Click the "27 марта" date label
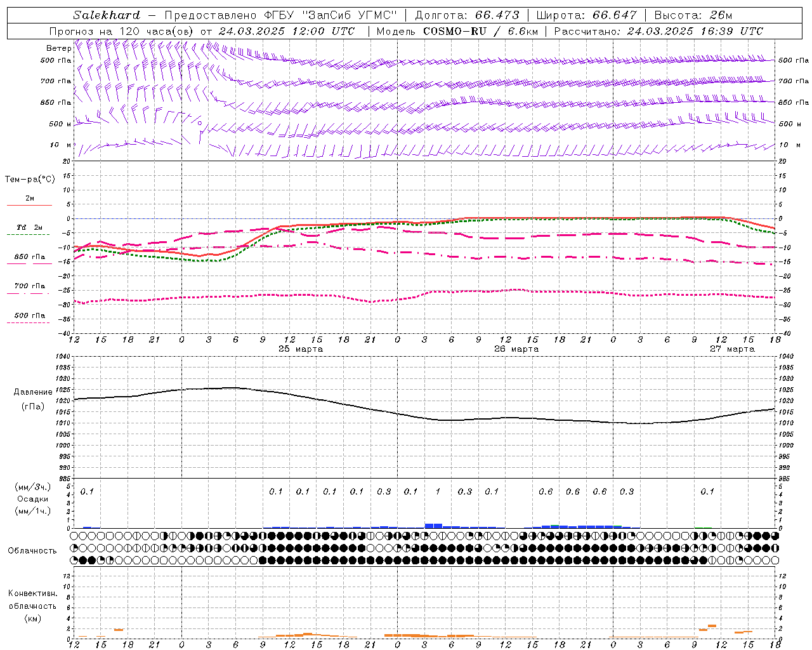The height and width of the screenshot is (650, 812). 732,349
